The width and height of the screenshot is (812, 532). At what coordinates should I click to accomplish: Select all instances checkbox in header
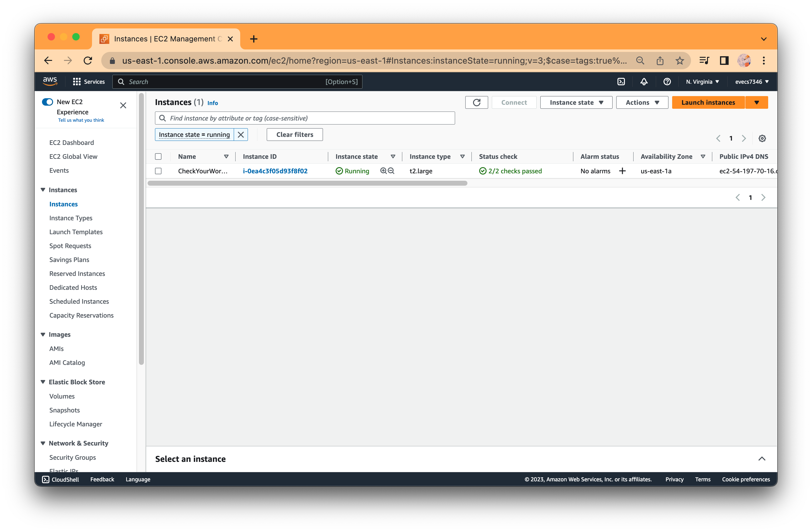[158, 156]
